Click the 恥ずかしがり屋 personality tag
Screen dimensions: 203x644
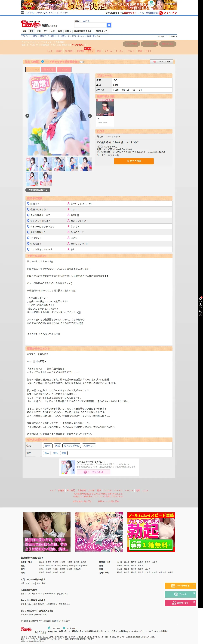pos(72,446)
